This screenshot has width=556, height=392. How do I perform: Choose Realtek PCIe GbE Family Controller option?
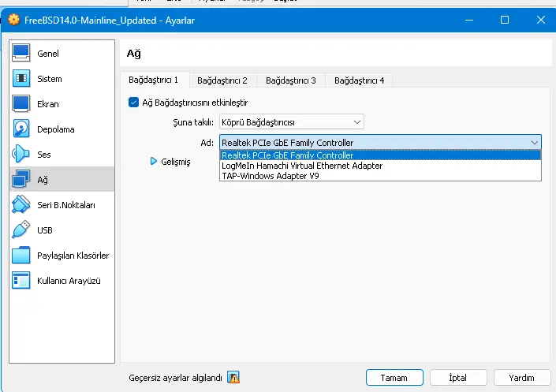(x=380, y=155)
